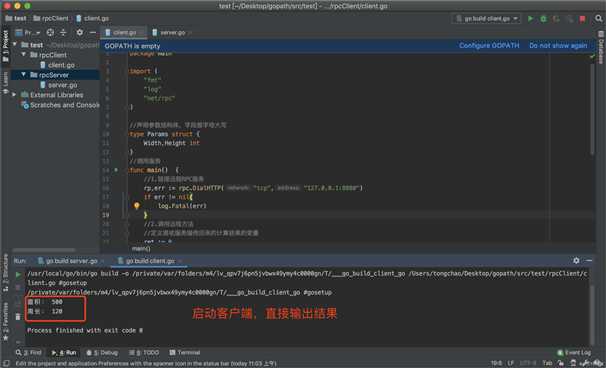Click the Configure GOPATH link
This screenshot has height=368, width=606.
(x=489, y=46)
